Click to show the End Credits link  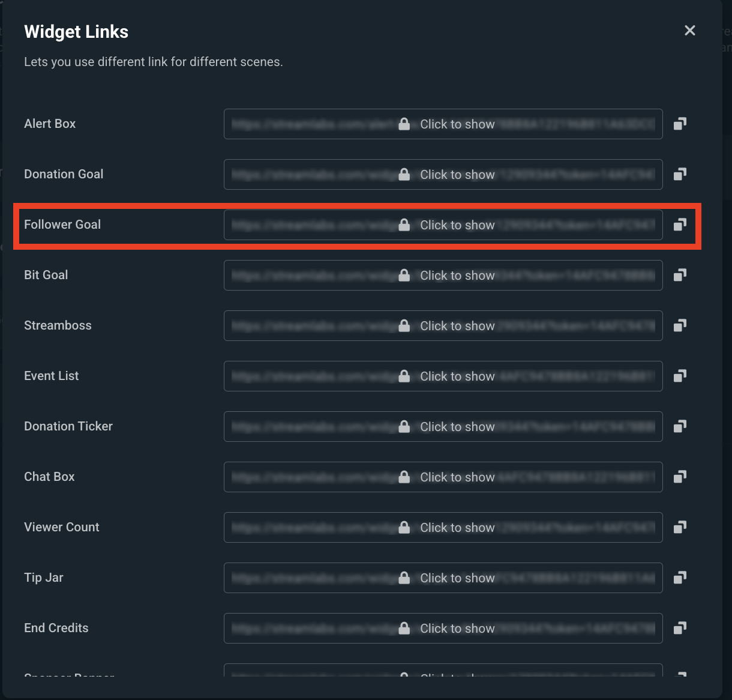click(x=457, y=628)
